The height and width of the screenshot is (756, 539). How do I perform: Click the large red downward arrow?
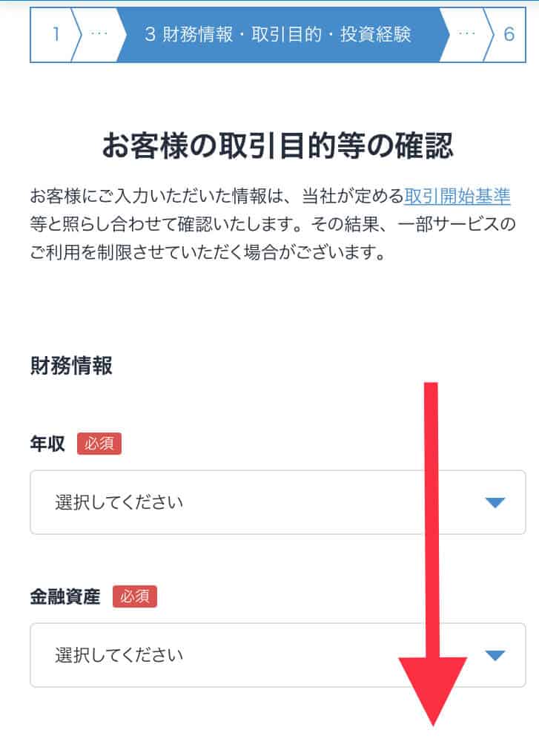tap(432, 553)
